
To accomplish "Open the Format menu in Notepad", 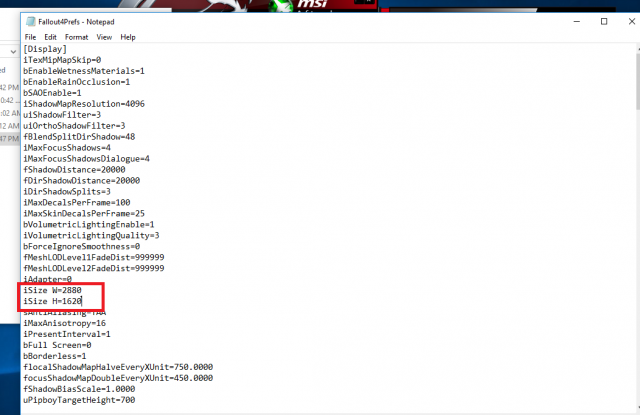I will (76, 37).
